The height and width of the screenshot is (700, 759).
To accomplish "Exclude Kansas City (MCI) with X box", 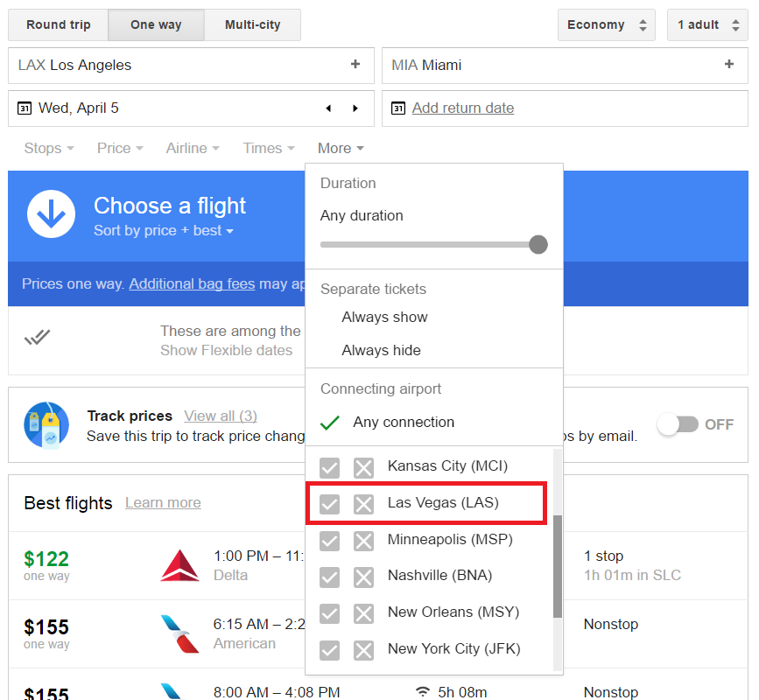I will point(363,468).
